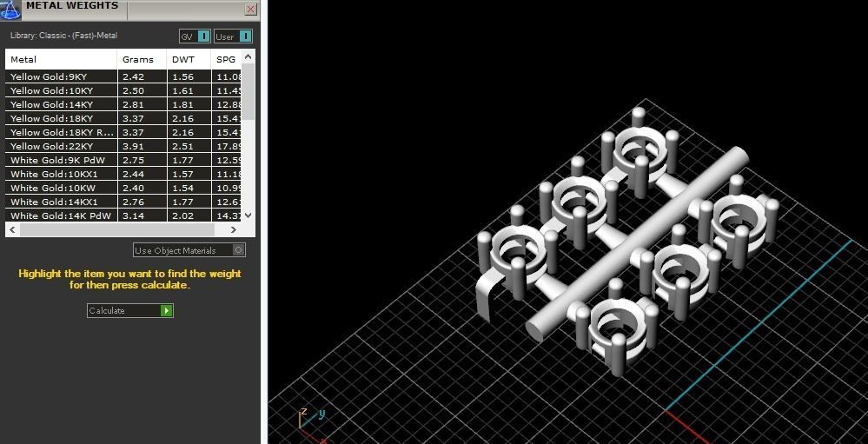Click table scroll up arrow
The width and height of the screenshot is (868, 444).
(248, 56)
